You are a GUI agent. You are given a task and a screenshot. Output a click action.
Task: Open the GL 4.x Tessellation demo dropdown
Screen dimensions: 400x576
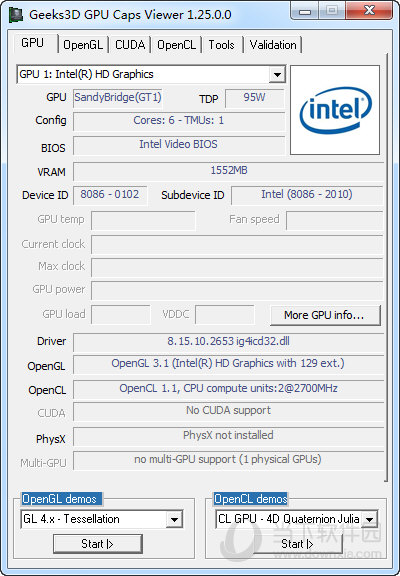[174, 519]
